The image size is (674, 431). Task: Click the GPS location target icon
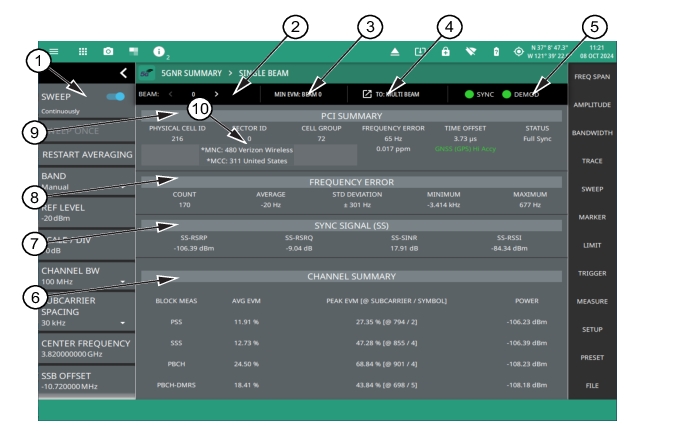pyautogui.click(x=518, y=50)
